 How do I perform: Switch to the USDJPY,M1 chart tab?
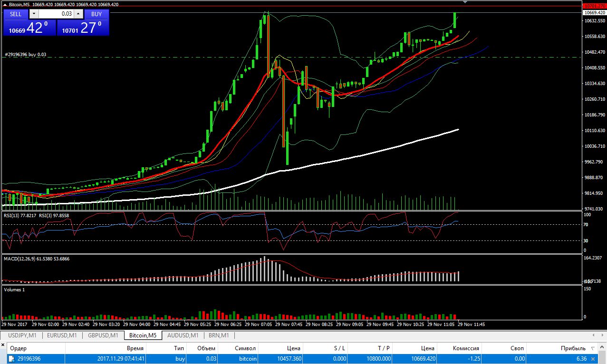tap(21, 335)
